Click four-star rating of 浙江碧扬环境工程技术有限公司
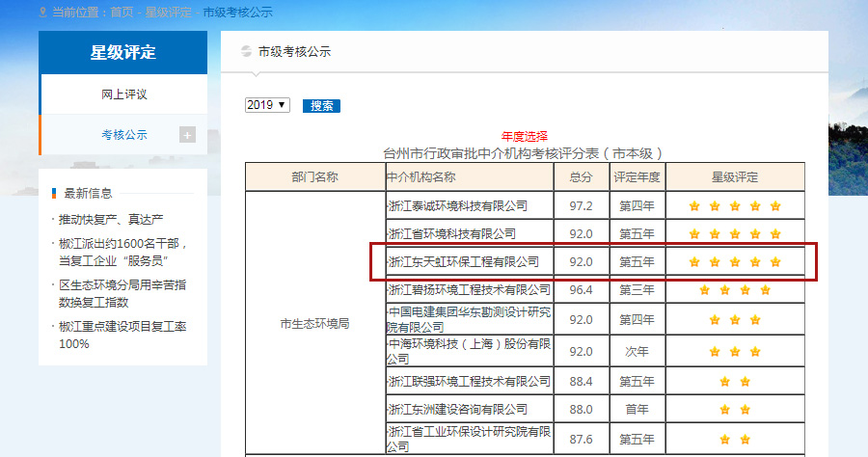 [x=735, y=290]
